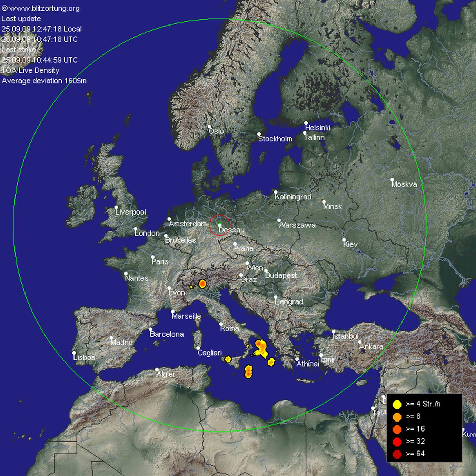The height and width of the screenshot is (476, 476).
Task: Click the Graz city label
Action: [x=249, y=279]
